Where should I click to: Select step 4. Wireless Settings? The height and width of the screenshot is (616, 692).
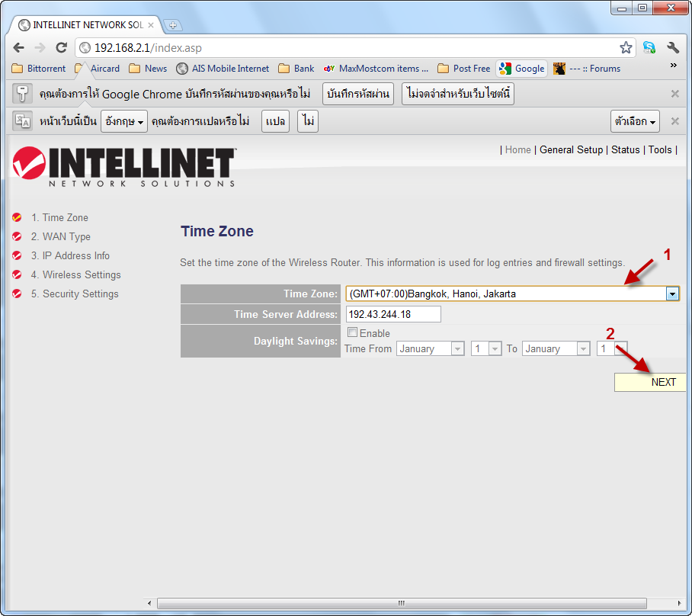(x=75, y=274)
